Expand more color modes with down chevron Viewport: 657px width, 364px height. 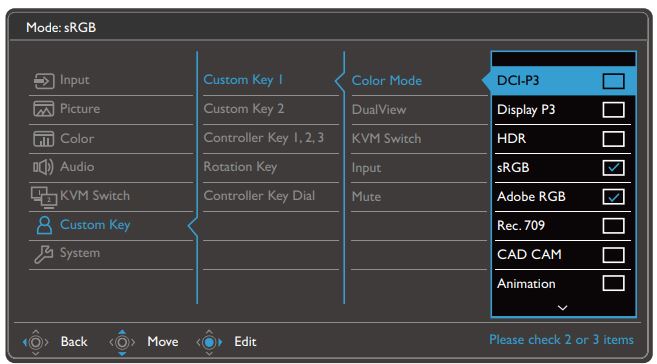click(x=562, y=308)
